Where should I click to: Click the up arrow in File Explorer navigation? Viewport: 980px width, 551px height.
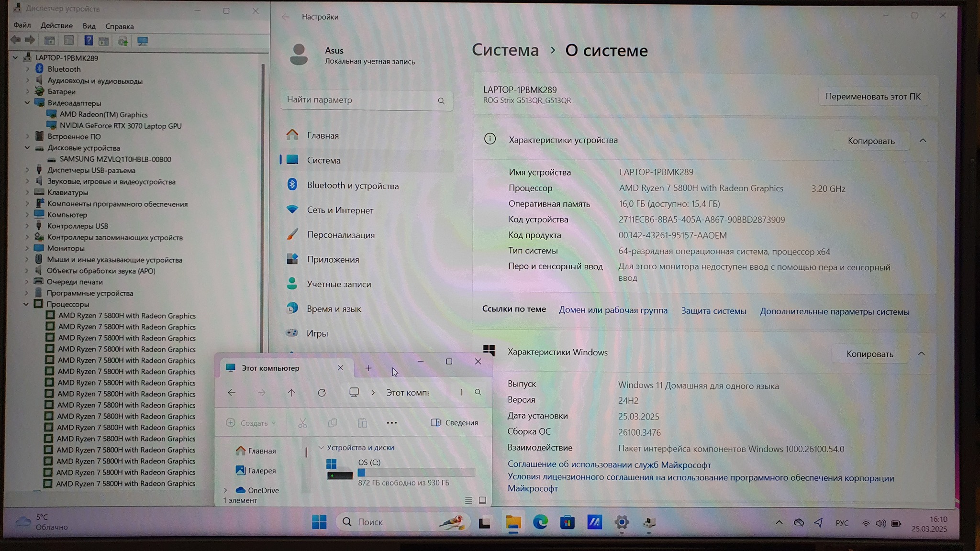pyautogui.click(x=291, y=393)
